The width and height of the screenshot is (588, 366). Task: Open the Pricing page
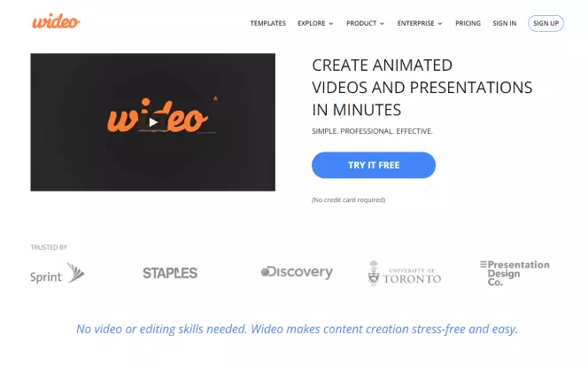coord(468,23)
